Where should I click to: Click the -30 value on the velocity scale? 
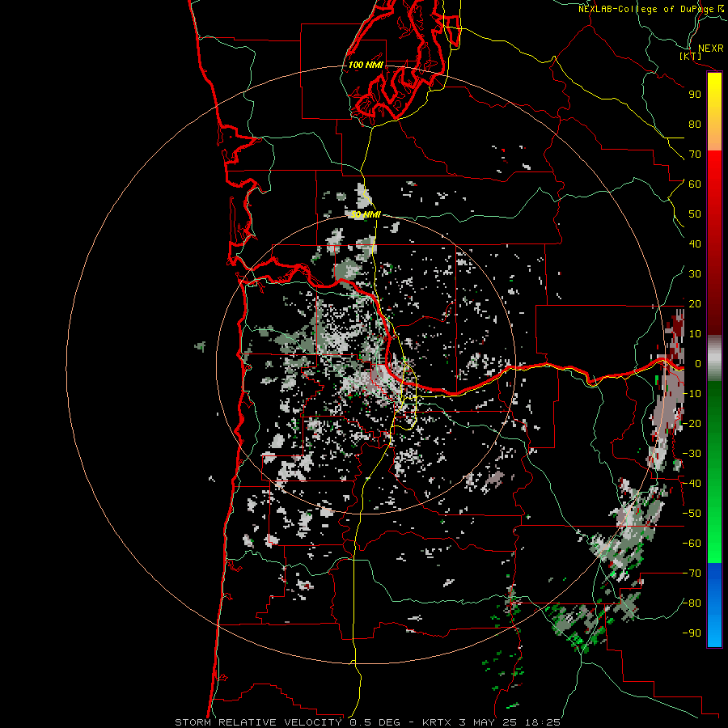pos(692,454)
